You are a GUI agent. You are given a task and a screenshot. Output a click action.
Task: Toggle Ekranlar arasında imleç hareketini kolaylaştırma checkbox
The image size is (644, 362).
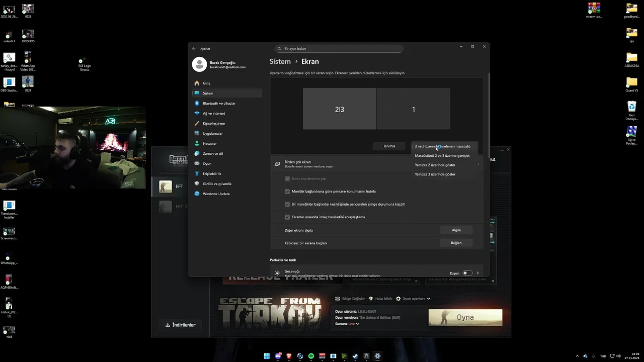[287, 217]
